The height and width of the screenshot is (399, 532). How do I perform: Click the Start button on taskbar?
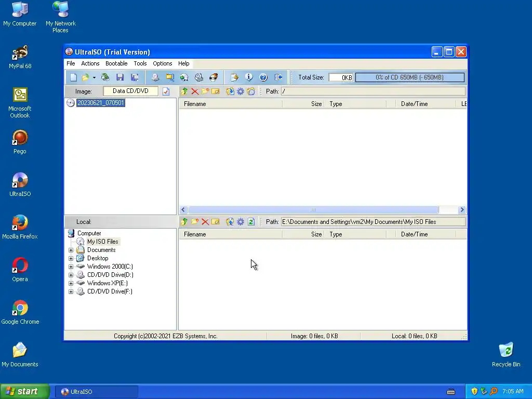pos(25,392)
